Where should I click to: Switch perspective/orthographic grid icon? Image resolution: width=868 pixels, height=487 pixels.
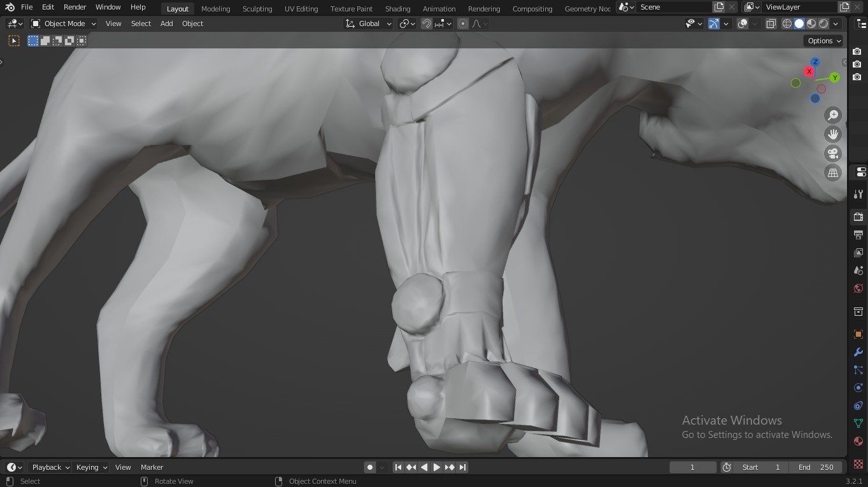tap(833, 173)
